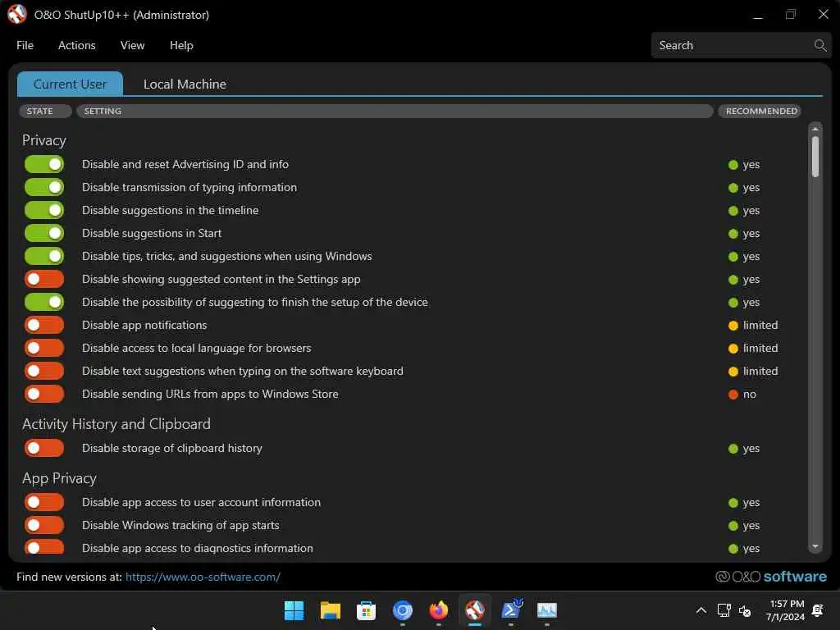Open PowerShell taskbar icon
840x630 pixels.
pos(512,609)
